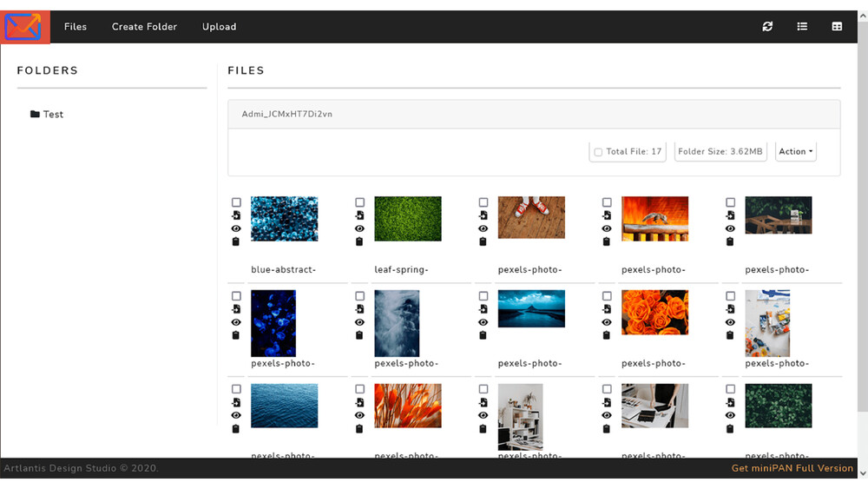Click trash icon beside ocean water photo
Screen dimensions: 868x489
click(x=236, y=429)
